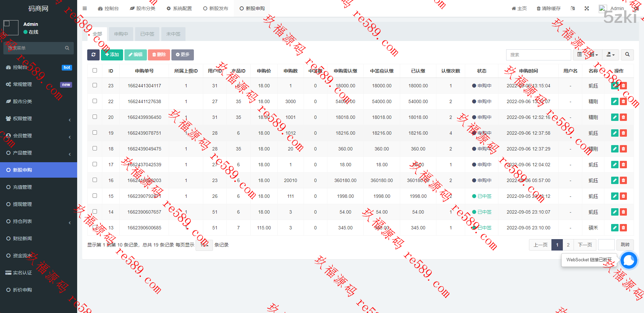Click the 搜索 input field above table
Image resolution: width=644 pixels, height=313 pixels.
538,55
